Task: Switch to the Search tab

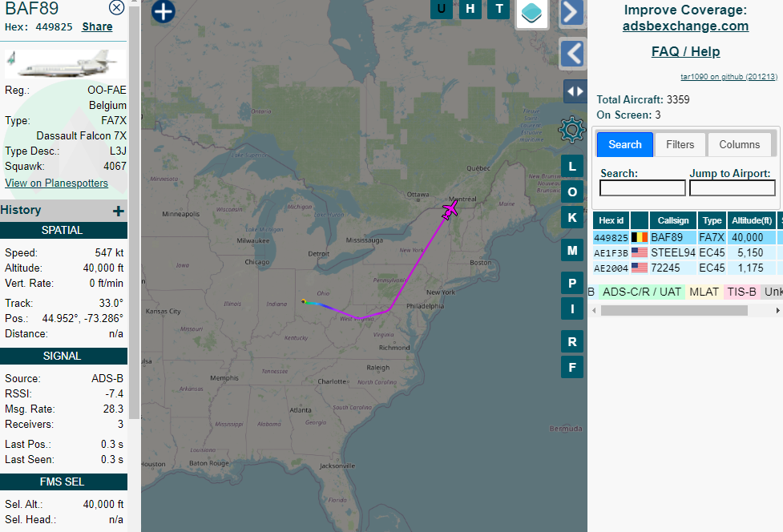Action: pyautogui.click(x=625, y=145)
